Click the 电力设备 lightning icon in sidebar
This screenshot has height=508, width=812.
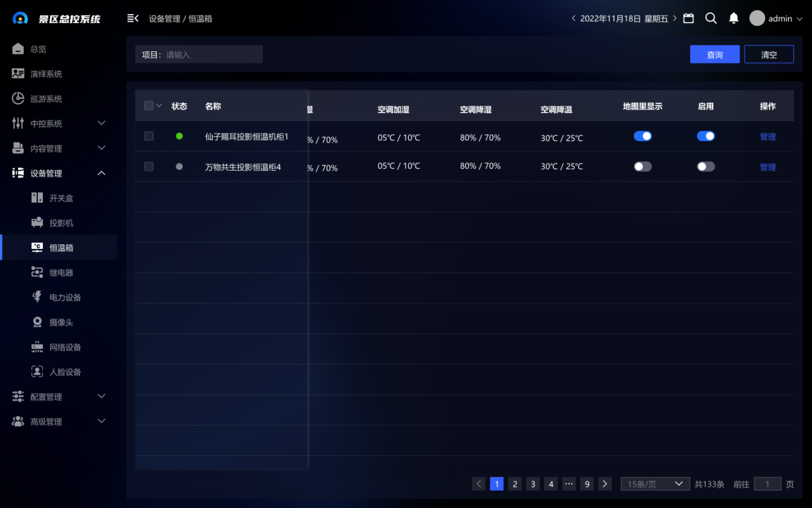(37, 297)
